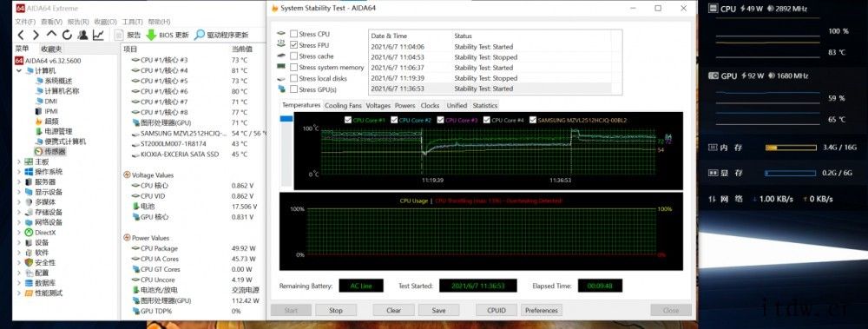Expand the 软件 tree node
The width and height of the screenshot is (868, 329).
click(19, 253)
